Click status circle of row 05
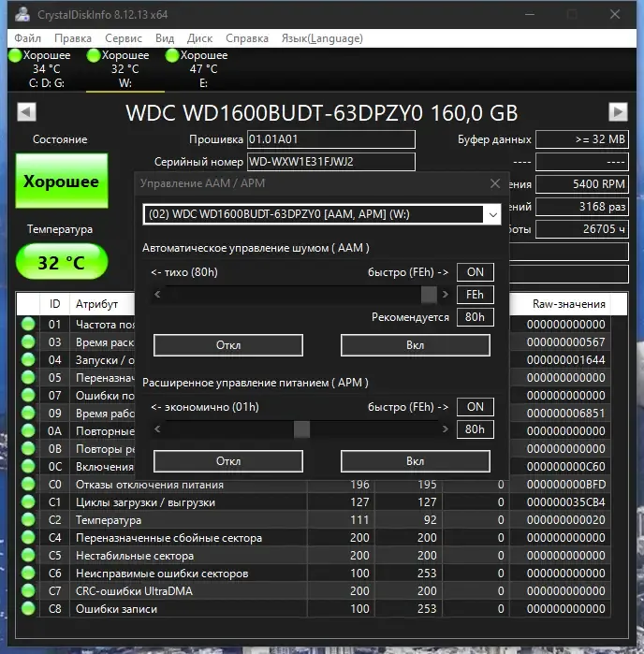Image resolution: width=644 pixels, height=654 pixels. click(28, 377)
